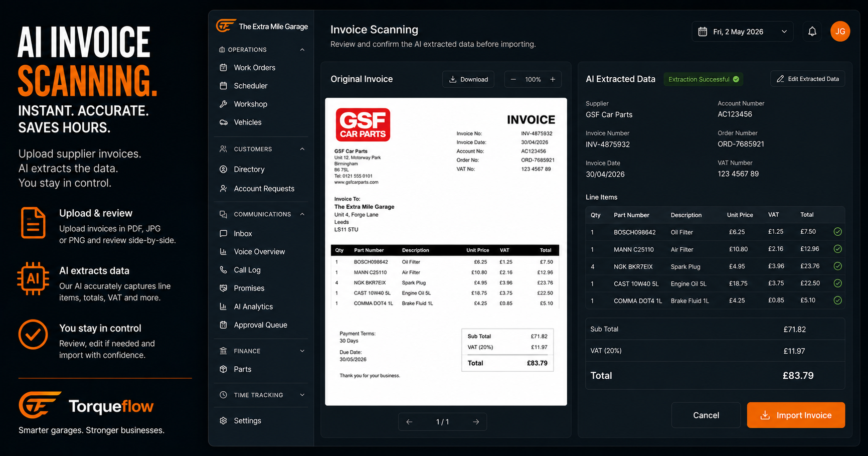
Task: Open the Fri, 2 May 2026 date dropdown
Action: tap(743, 32)
